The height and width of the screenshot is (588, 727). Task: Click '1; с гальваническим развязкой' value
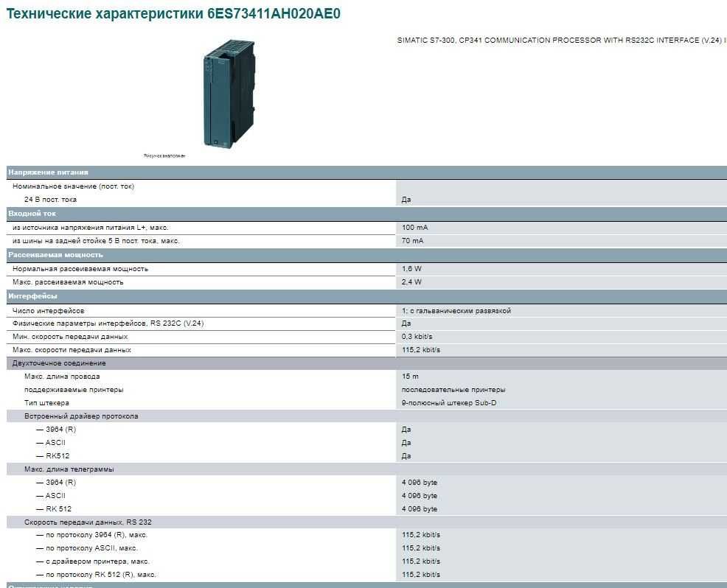tap(456, 311)
